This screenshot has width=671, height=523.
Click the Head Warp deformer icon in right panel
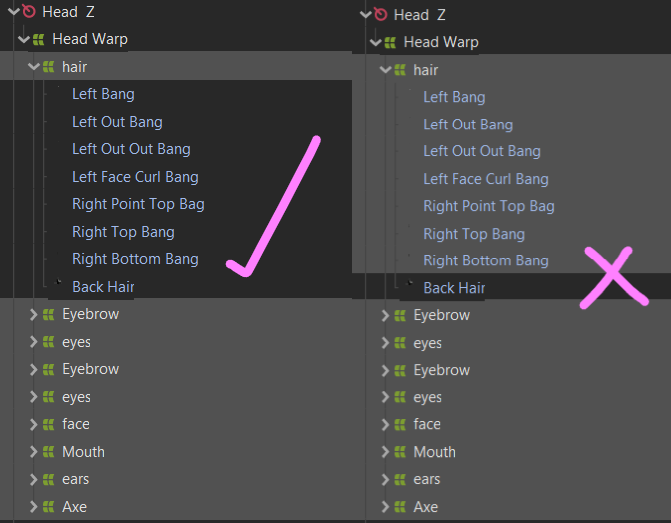(x=390, y=42)
